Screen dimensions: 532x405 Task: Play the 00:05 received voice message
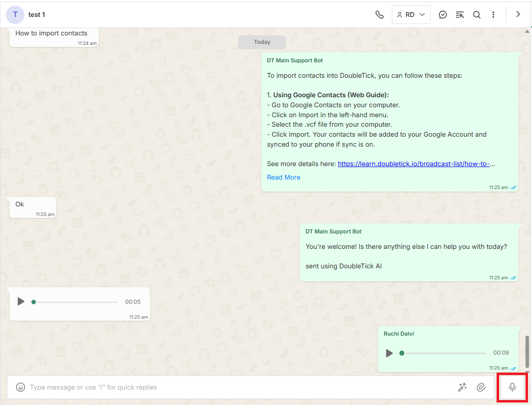[20, 301]
